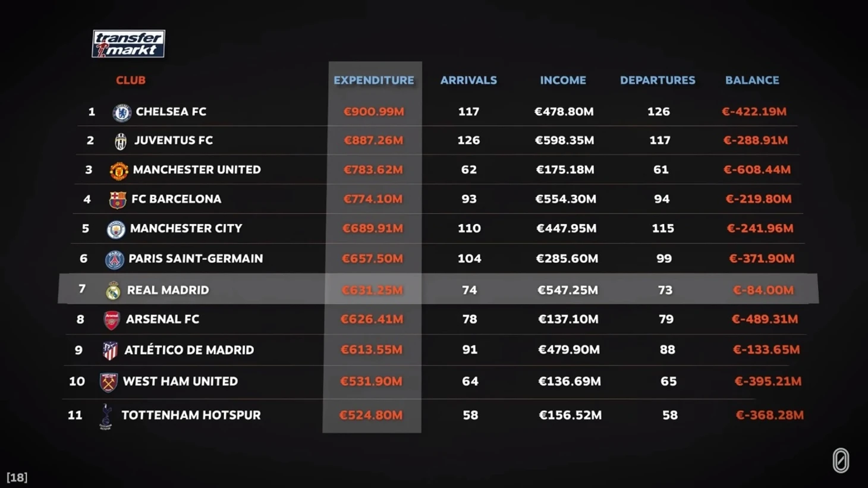Click the Transfermarkt logo

point(128,44)
